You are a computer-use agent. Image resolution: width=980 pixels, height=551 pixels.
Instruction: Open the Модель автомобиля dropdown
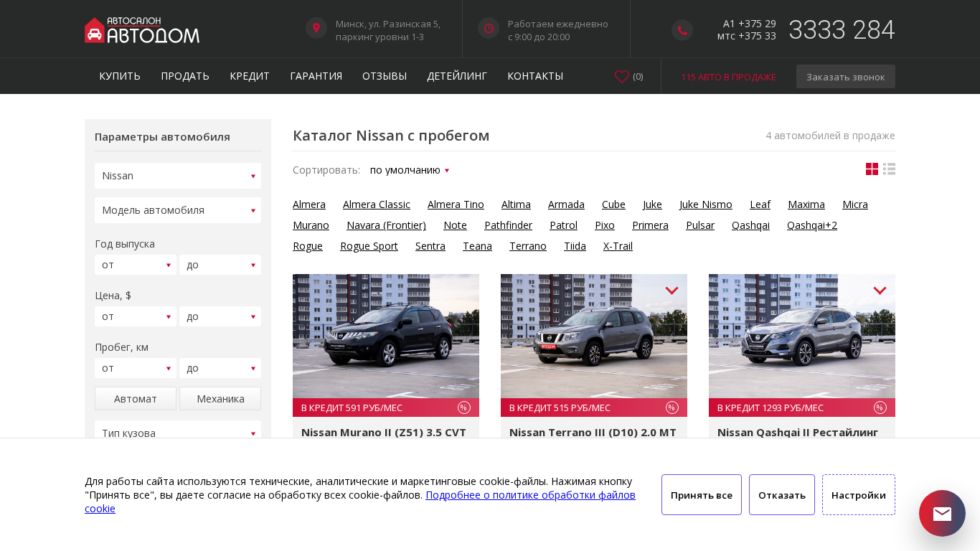pos(178,210)
